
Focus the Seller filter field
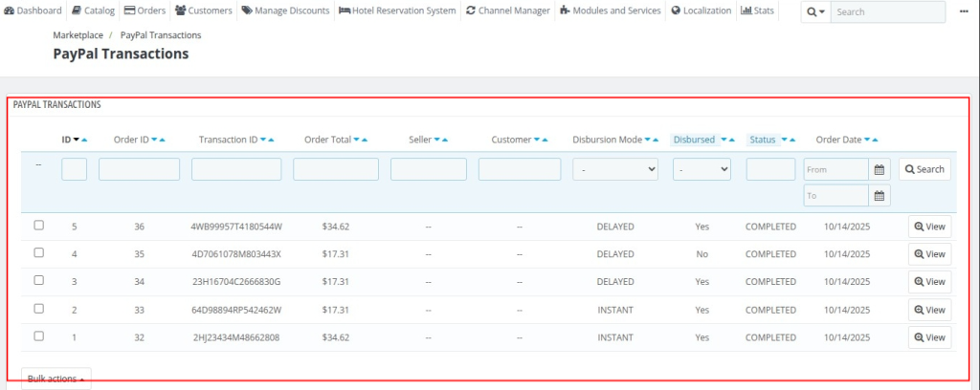tap(429, 169)
